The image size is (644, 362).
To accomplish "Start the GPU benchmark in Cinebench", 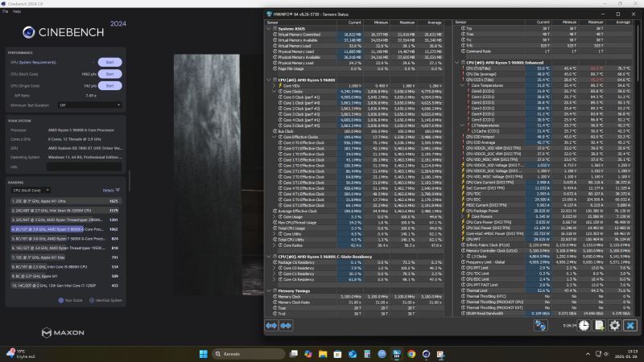I will 109,63.
